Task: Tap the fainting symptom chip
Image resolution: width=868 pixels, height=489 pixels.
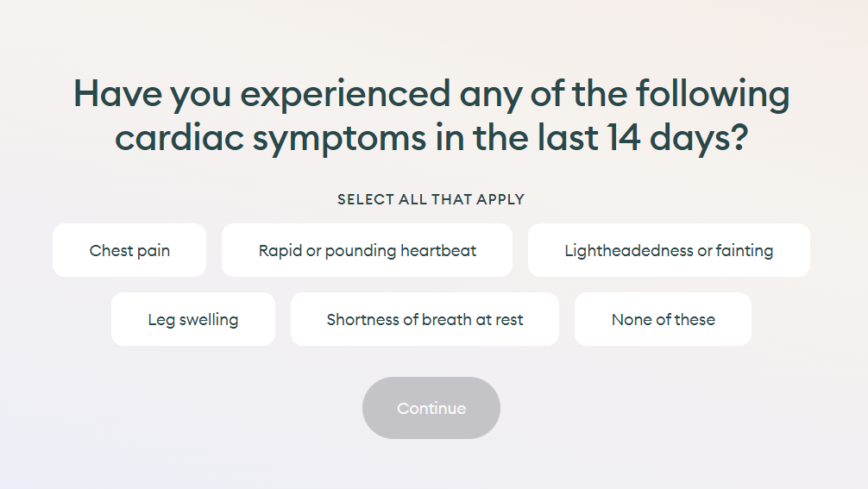Action: click(669, 251)
